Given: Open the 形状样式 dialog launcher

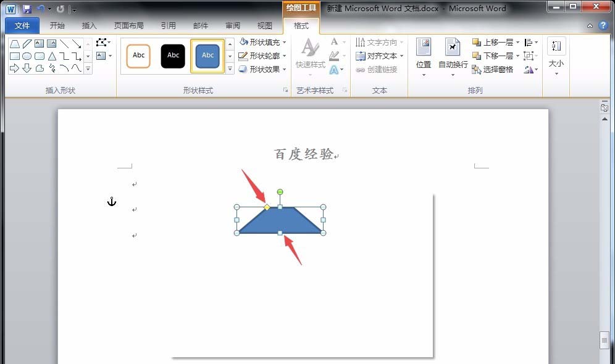Looking at the screenshot, I should click(x=285, y=91).
